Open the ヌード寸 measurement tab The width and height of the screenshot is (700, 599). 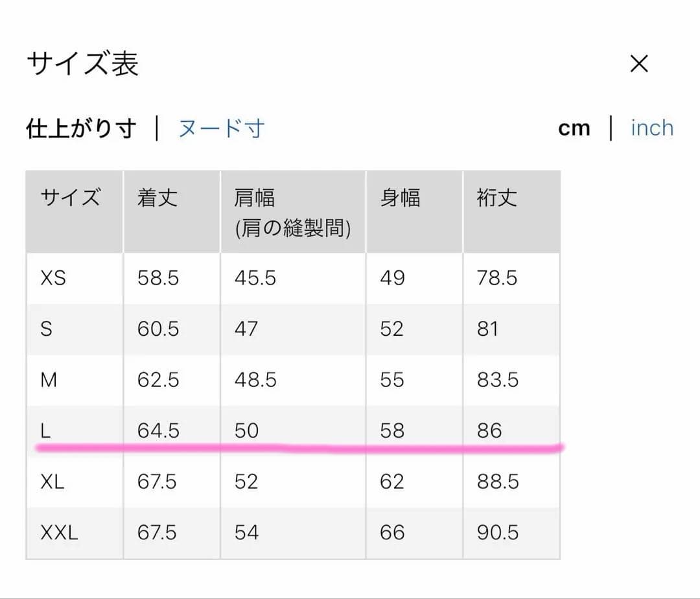tap(220, 129)
